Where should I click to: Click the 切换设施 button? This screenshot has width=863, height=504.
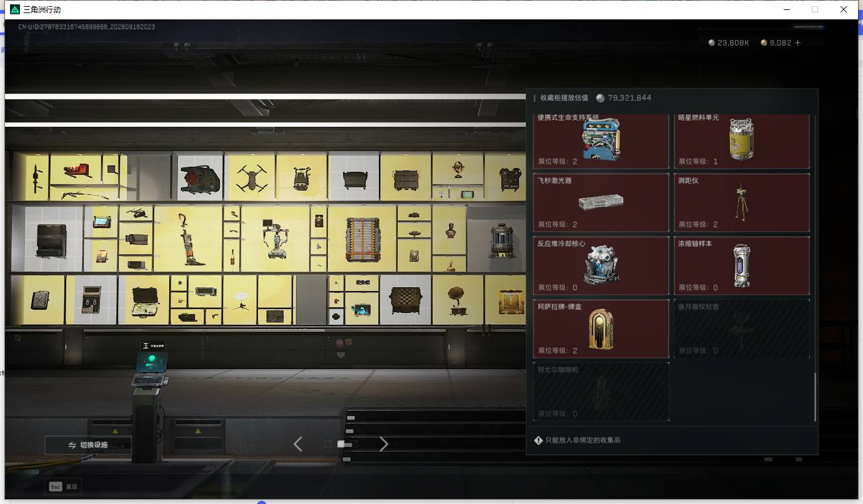(x=88, y=445)
